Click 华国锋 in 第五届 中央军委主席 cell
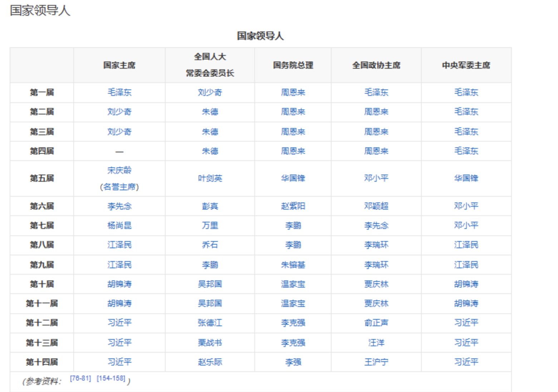The height and width of the screenshot is (392, 558). (x=466, y=178)
